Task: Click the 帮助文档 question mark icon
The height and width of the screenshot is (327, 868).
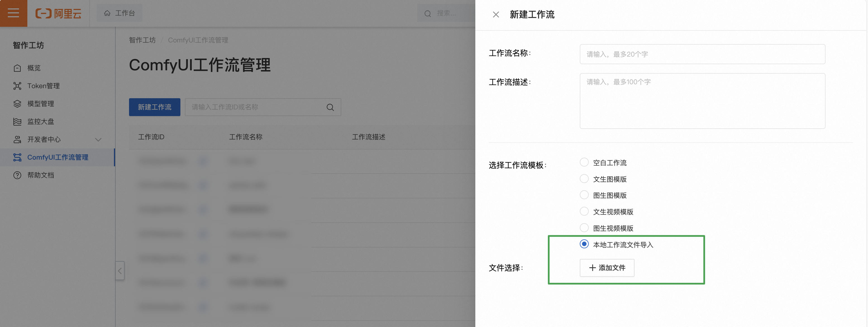Action: (17, 175)
